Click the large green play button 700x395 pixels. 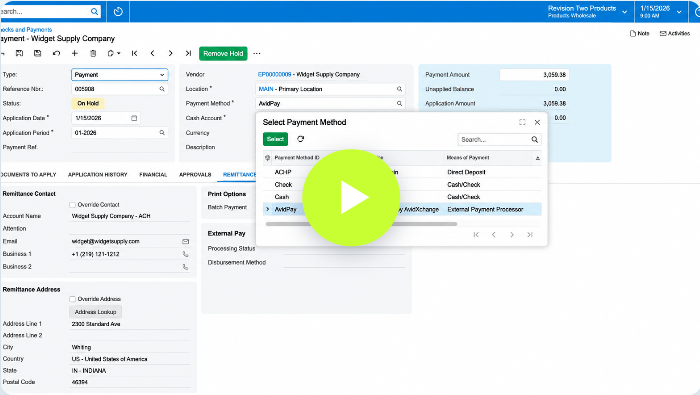pyautogui.click(x=351, y=197)
